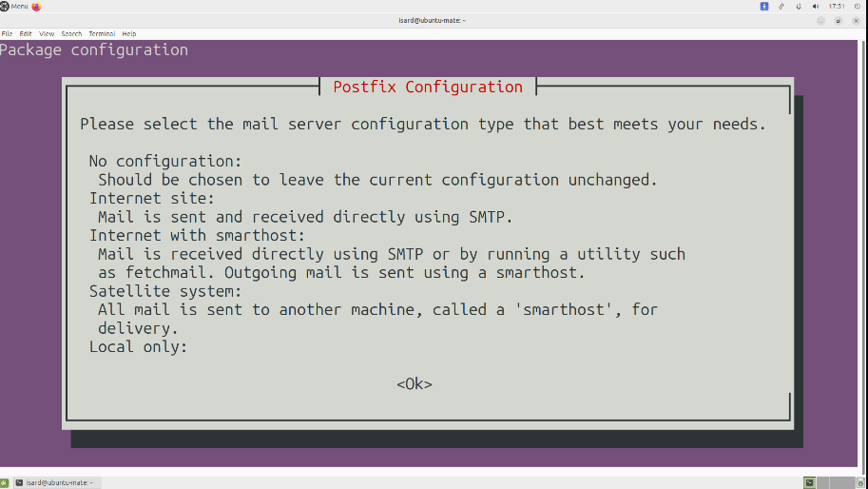Click the 'Package configuration' heading text
This screenshot has height=489, width=868.
(93, 49)
